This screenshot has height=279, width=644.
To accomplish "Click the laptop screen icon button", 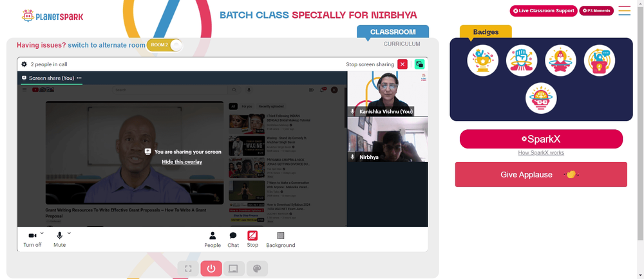I will pos(234,269).
